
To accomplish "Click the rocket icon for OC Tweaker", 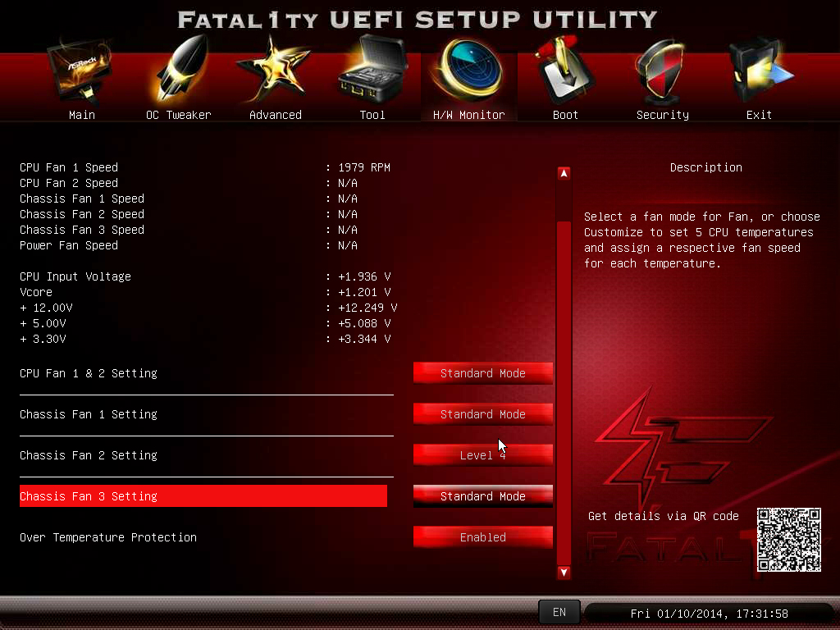I will (180, 69).
